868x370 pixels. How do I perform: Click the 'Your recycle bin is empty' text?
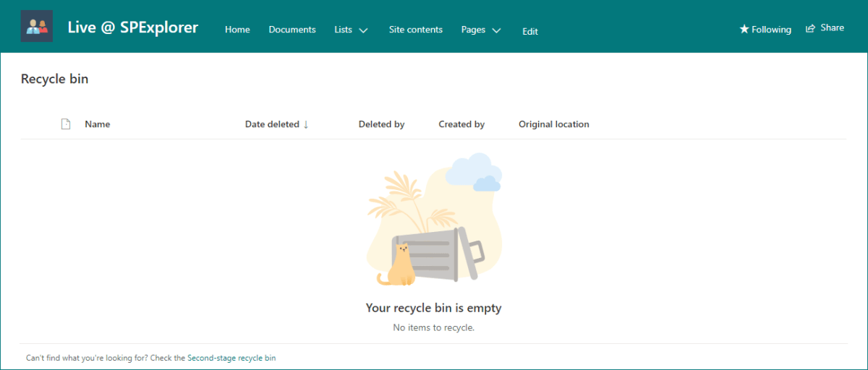[x=433, y=308]
